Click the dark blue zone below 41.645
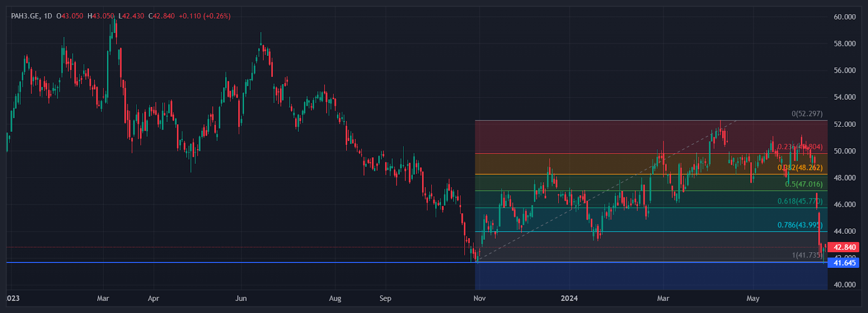 pyautogui.click(x=651, y=276)
